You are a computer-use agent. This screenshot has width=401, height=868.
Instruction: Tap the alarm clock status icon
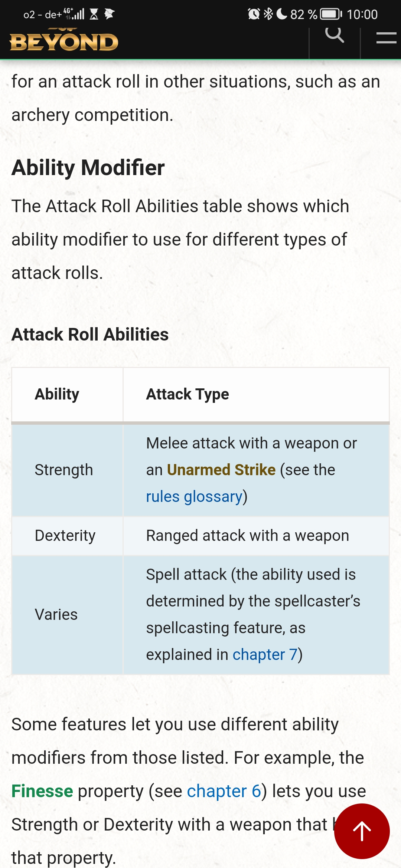(x=254, y=14)
